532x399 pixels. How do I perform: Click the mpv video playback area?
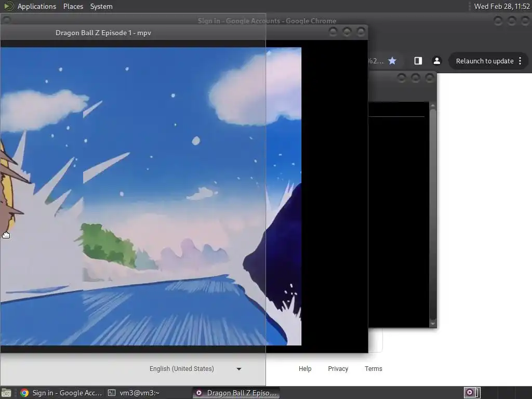pyautogui.click(x=151, y=196)
